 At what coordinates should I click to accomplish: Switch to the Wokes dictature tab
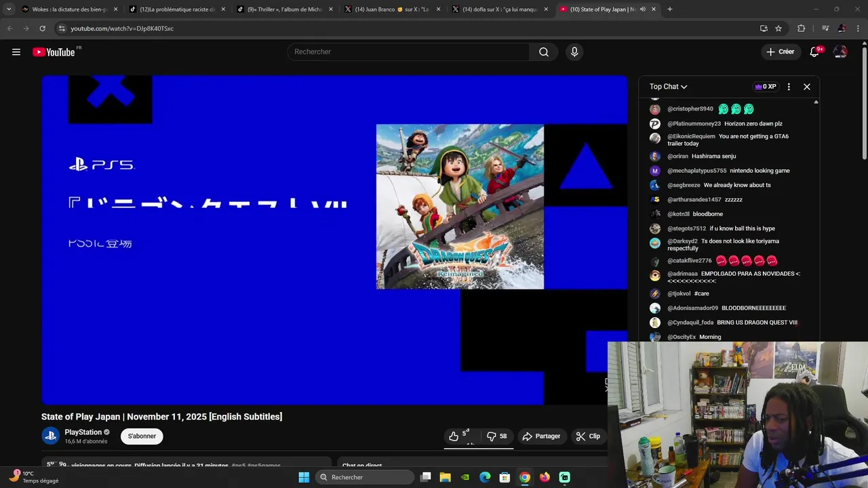click(x=64, y=9)
